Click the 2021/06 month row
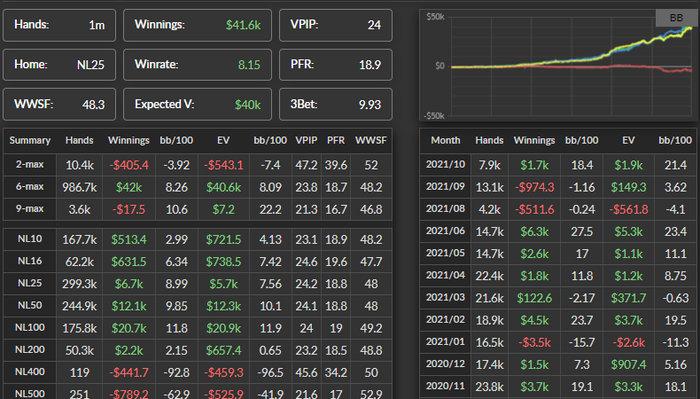This screenshot has height=399, width=700. tap(558, 231)
